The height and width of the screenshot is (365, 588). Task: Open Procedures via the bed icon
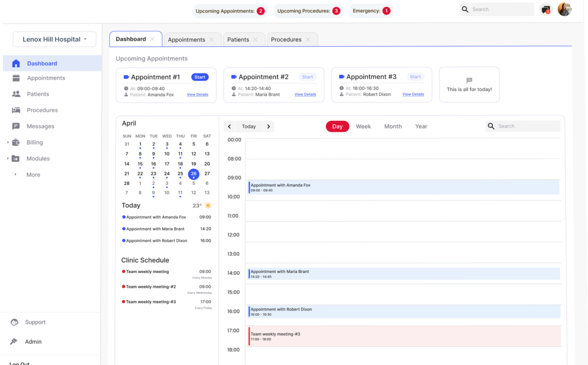click(x=16, y=110)
